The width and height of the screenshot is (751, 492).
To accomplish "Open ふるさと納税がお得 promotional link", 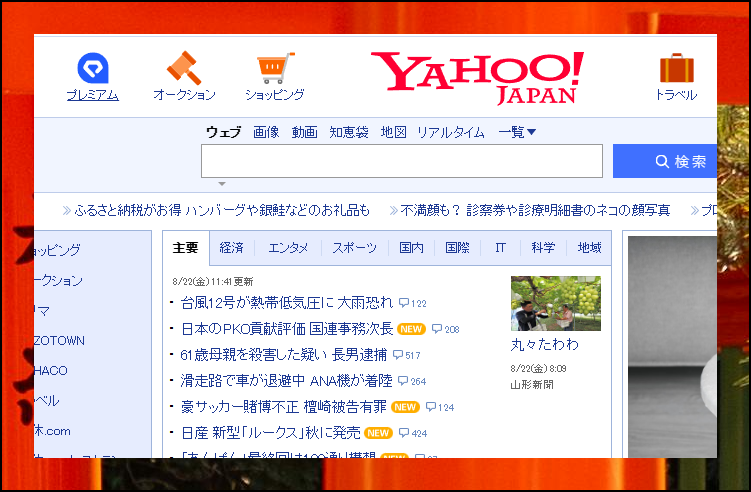I will tap(222, 210).
